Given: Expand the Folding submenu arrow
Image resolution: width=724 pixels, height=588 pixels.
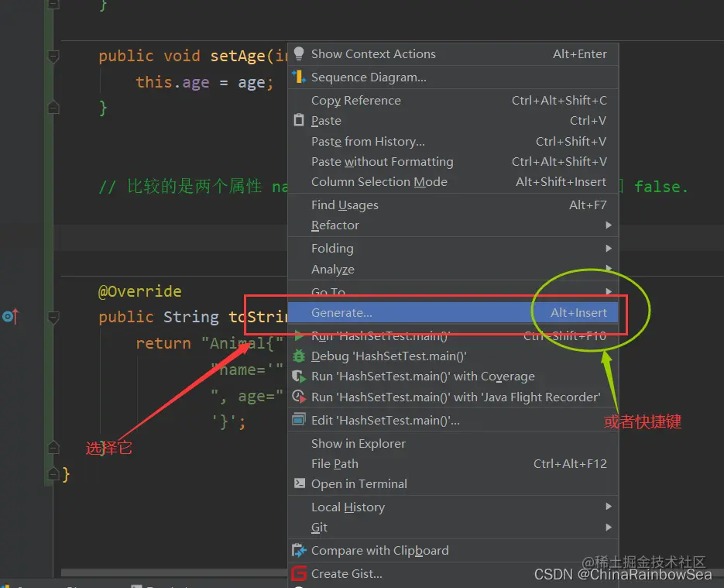Looking at the screenshot, I should point(609,248).
